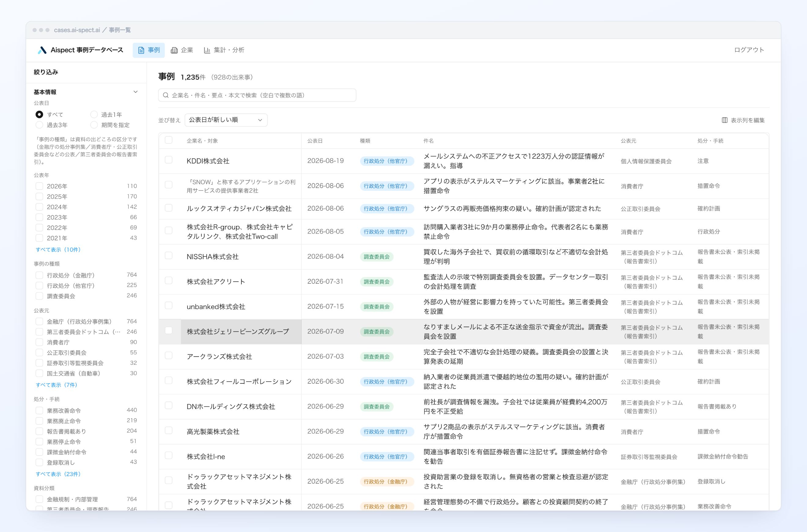Image resolution: width=807 pixels, height=532 pixels.
Task: Select the 過去1年 radio button
Action: (94, 115)
